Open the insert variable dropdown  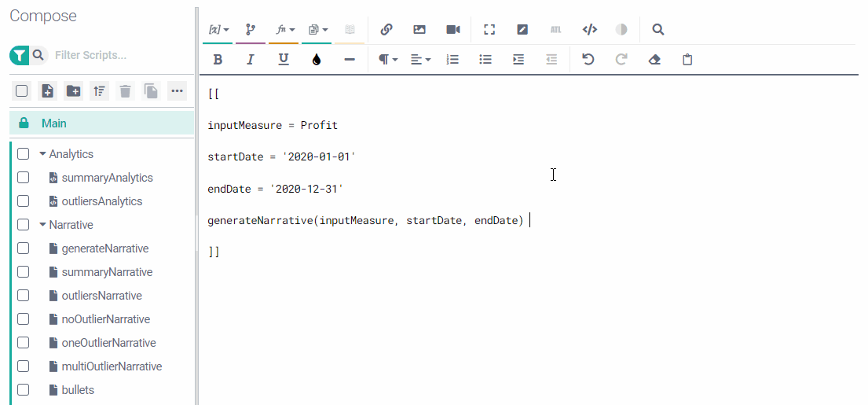coord(218,30)
